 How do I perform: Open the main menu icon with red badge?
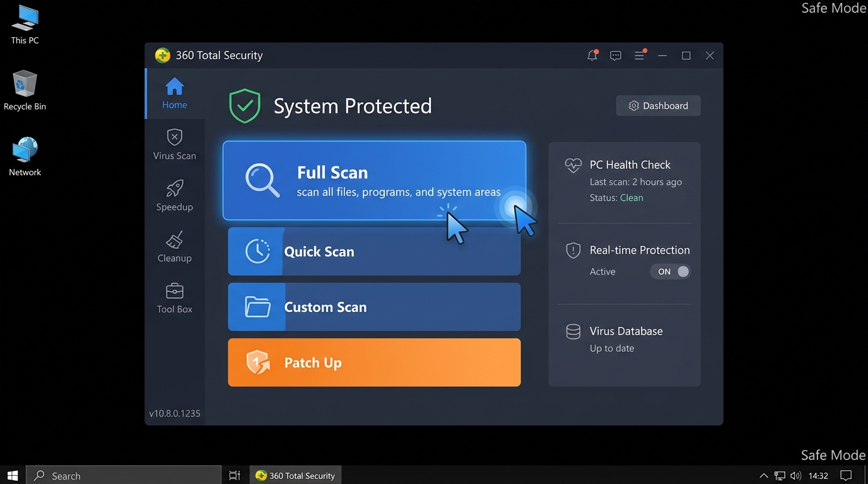click(639, 55)
